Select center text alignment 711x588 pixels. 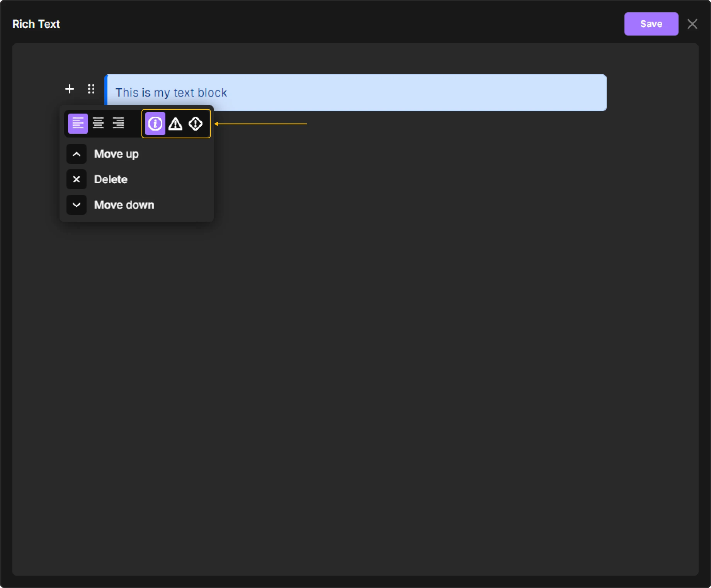point(98,124)
